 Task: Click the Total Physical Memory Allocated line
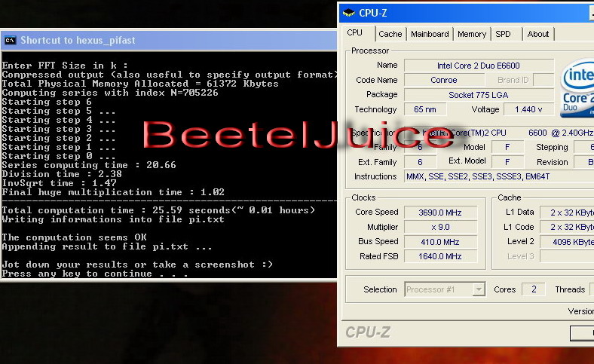[140, 84]
